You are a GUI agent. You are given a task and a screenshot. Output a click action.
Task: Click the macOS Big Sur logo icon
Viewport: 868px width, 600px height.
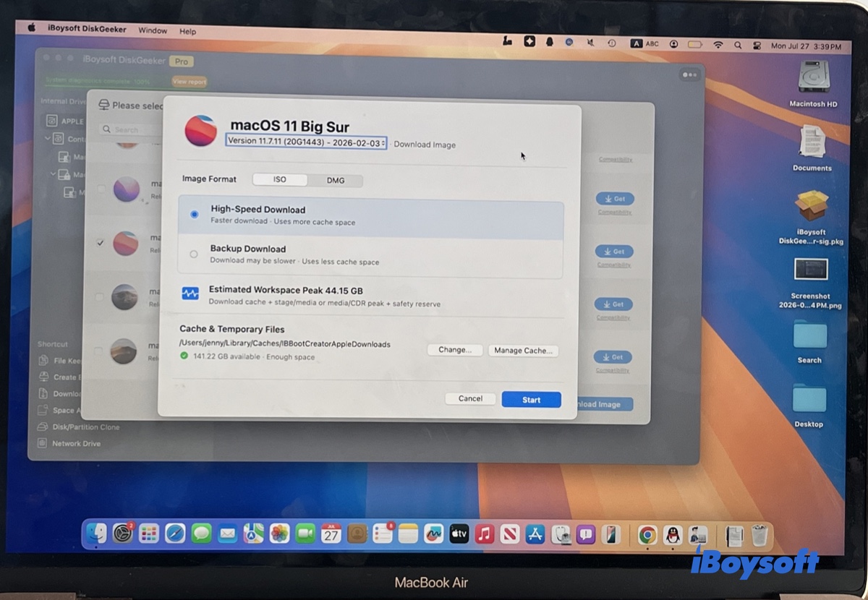click(201, 131)
